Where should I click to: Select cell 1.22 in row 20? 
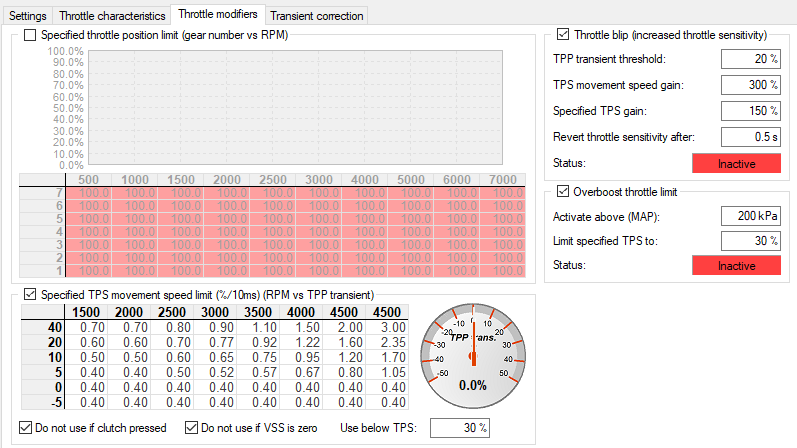(x=301, y=342)
